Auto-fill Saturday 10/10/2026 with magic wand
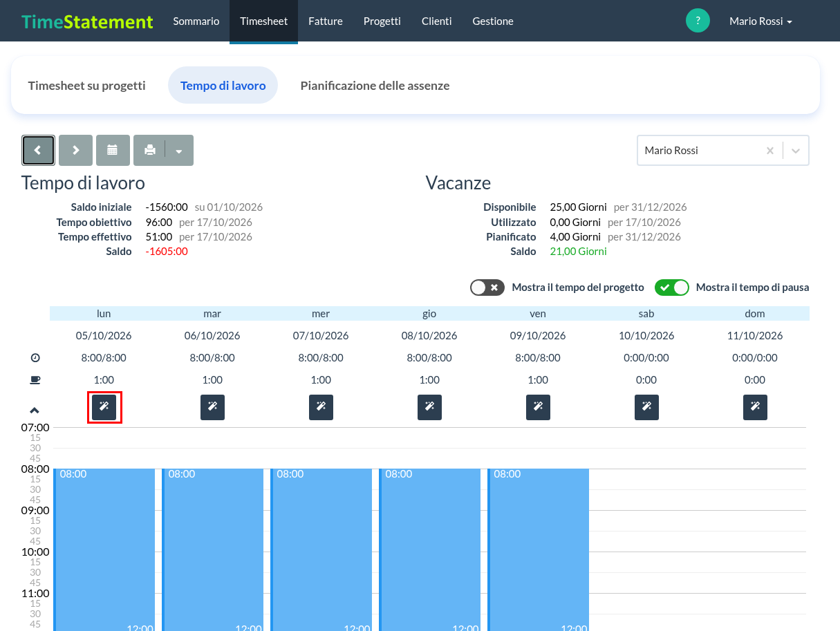840x631 pixels. 646,407
